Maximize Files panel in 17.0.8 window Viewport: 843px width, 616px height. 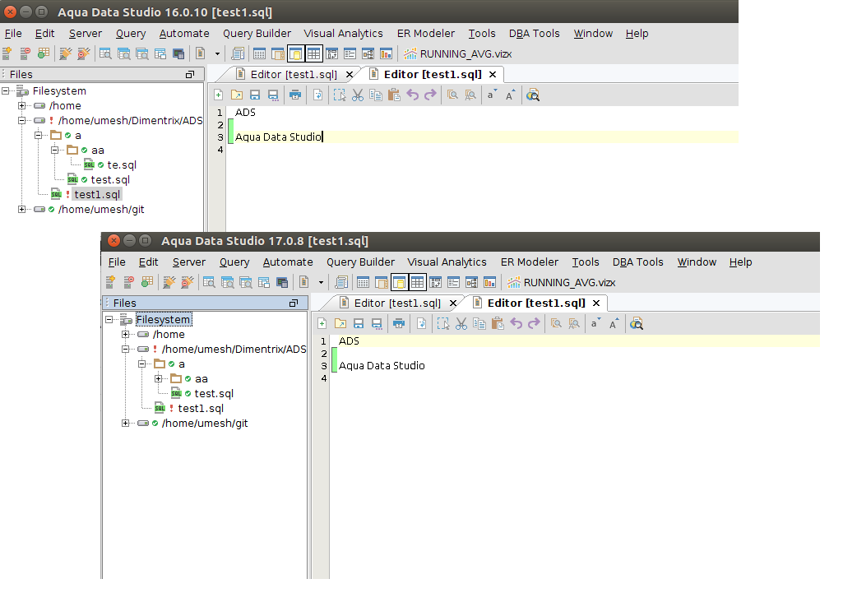294,303
